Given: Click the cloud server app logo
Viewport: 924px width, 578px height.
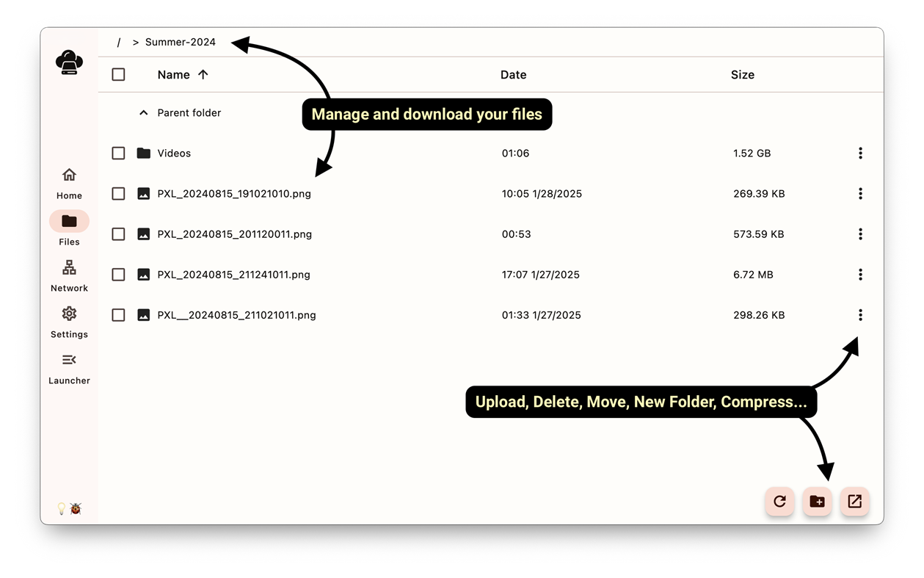Looking at the screenshot, I should tap(69, 62).
